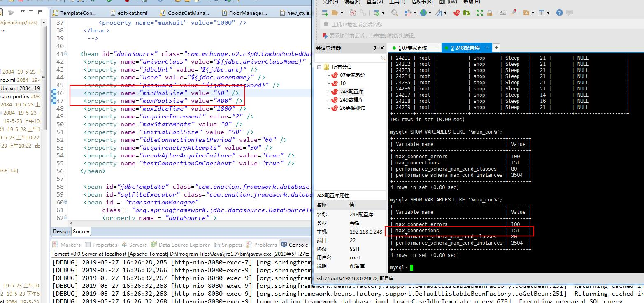The height and width of the screenshot is (303, 644).
Task: Click the magnifier find icon in SecureCRT
Action: pos(394,13)
